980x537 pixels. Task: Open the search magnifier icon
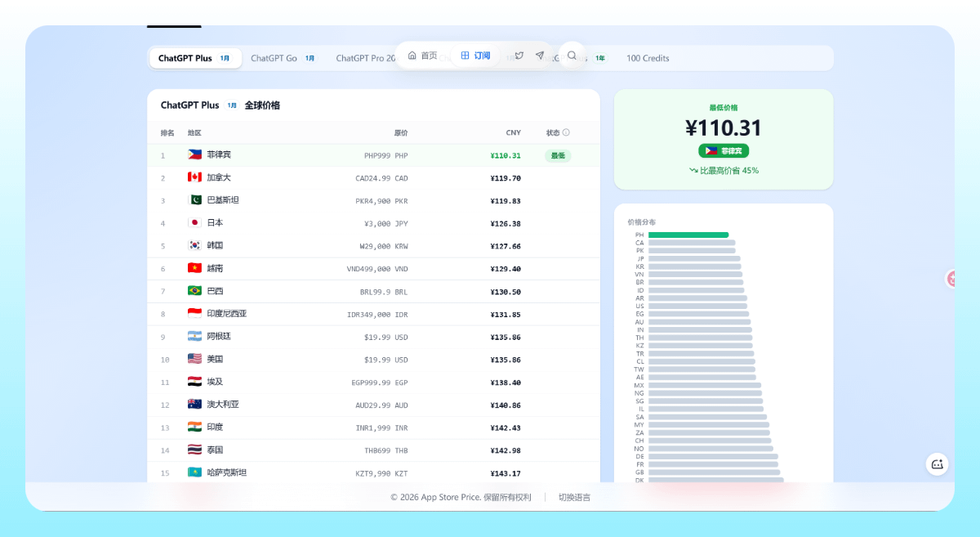(572, 56)
